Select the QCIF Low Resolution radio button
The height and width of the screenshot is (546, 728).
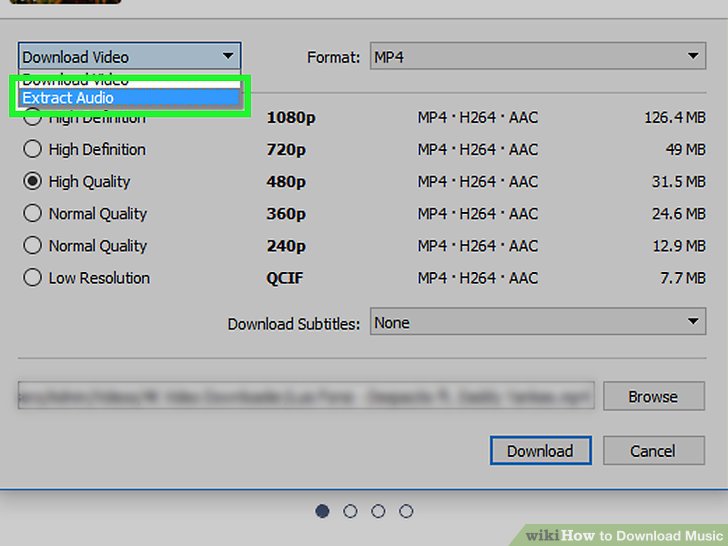coord(32,278)
